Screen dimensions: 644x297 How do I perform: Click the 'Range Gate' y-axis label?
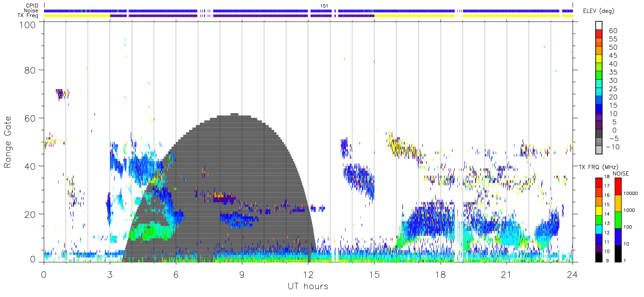tap(8, 142)
